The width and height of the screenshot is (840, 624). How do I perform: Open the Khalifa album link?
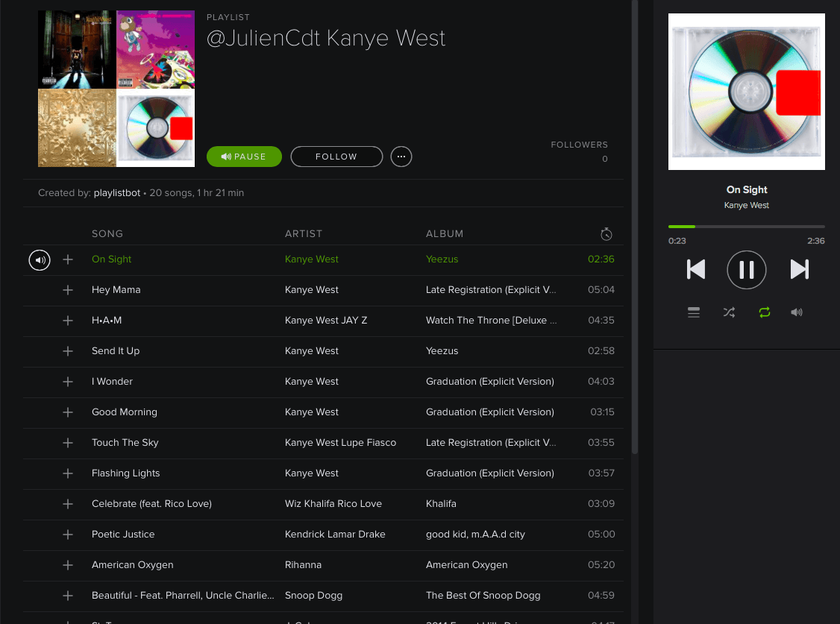441,504
